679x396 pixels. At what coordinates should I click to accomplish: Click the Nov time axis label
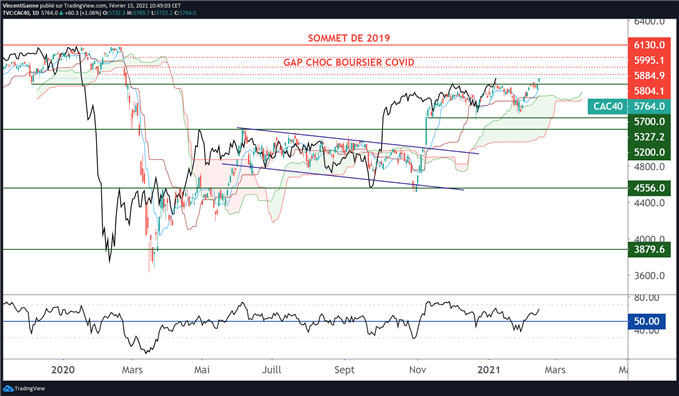point(417,370)
